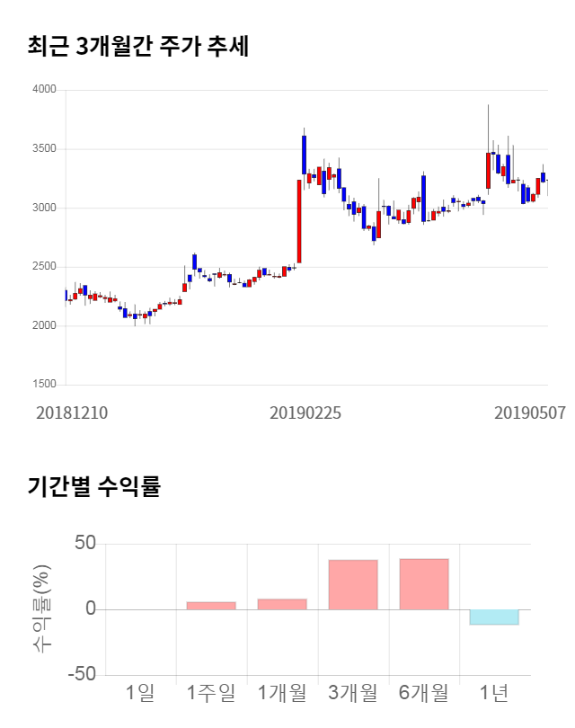
Task: Select the negative 1년 return bar
Action: 494,617
